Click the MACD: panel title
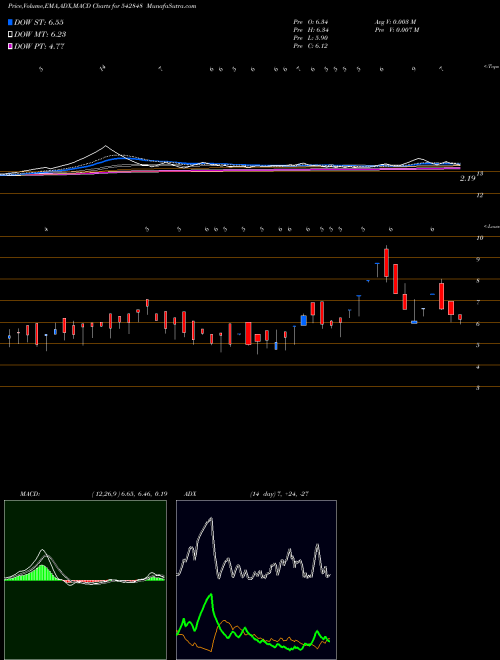Image resolution: width=500 pixels, height=660 pixels. 30,494
